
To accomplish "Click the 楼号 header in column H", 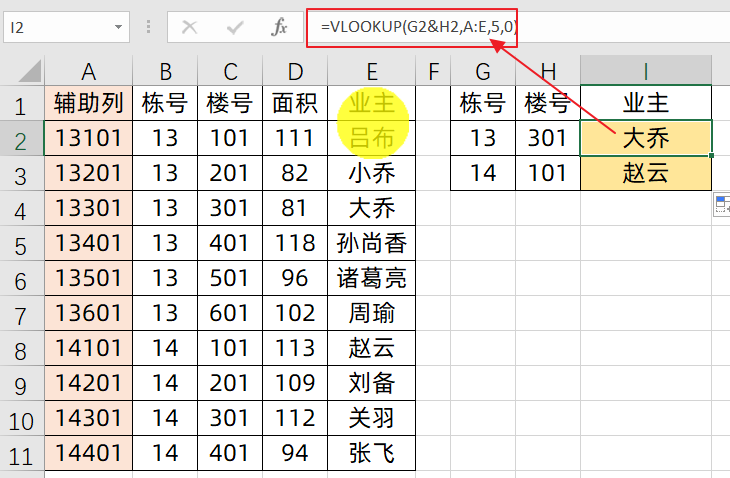I will 548,103.
